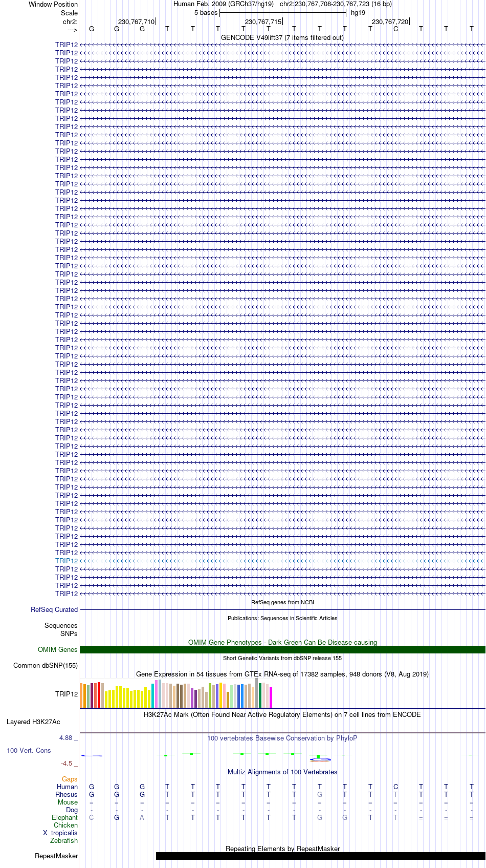Click position marker 230,767,715
The image size is (486, 868).
(263, 22)
